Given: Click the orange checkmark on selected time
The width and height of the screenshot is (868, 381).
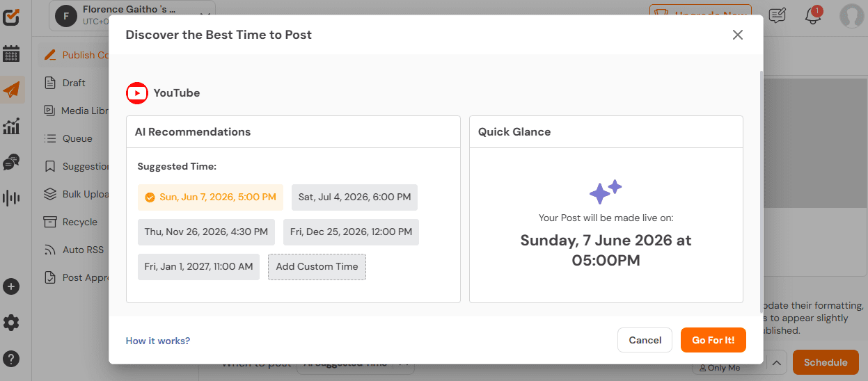Looking at the screenshot, I should [x=150, y=197].
